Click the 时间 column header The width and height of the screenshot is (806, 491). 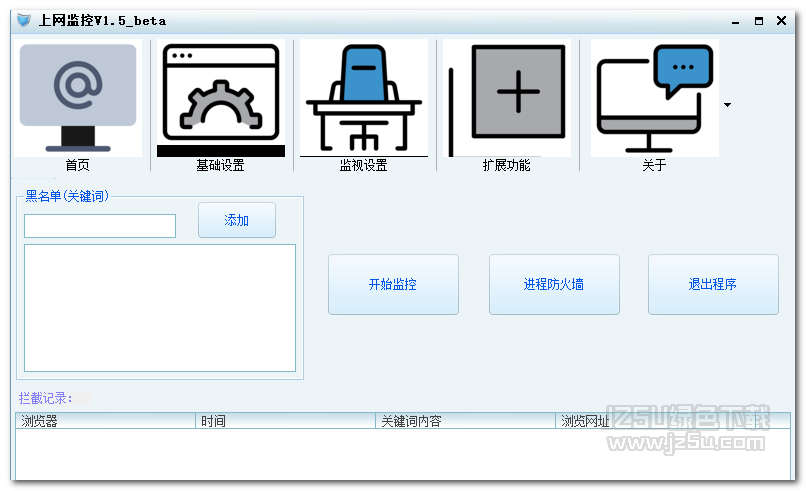[x=285, y=421]
